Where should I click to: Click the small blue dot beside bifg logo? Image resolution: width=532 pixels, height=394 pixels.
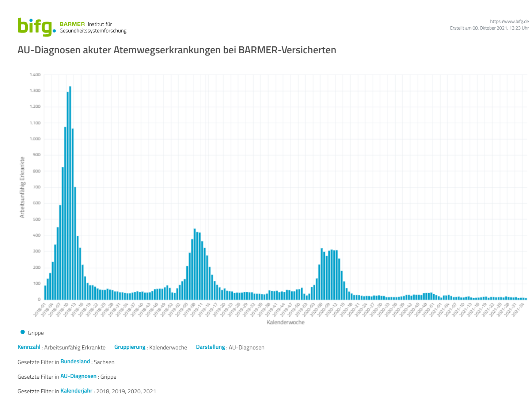[54, 31]
